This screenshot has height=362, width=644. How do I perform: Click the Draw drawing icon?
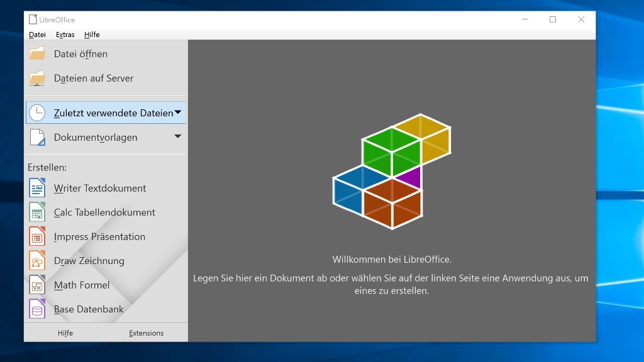click(37, 261)
